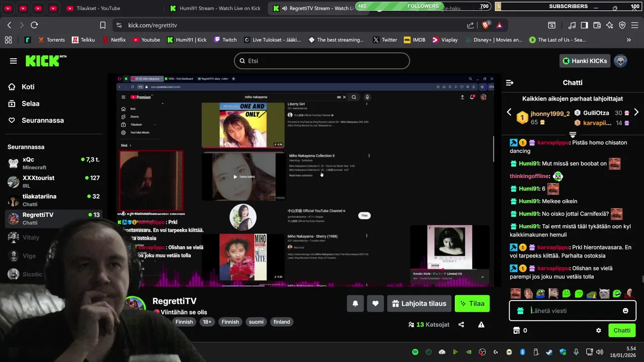Open XXXtourist channel in sidebar
Image resolution: width=644 pixels, height=362 pixels.
click(x=53, y=182)
